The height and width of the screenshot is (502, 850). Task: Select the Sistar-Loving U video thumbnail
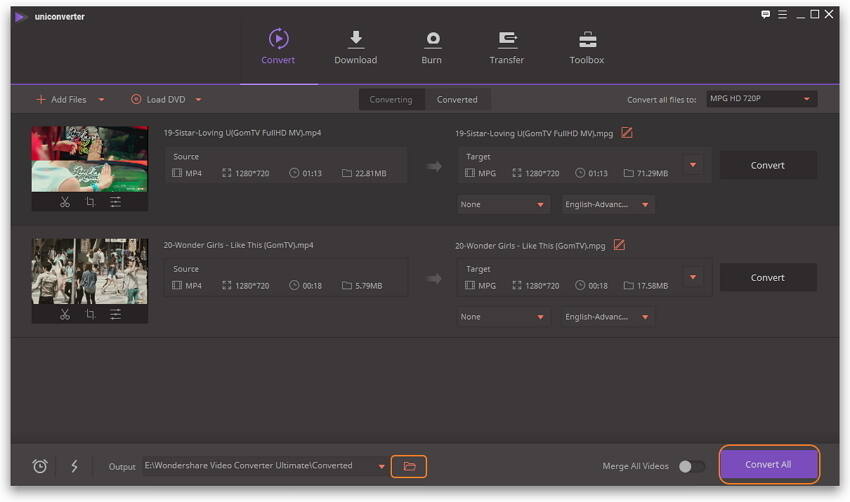click(x=89, y=159)
